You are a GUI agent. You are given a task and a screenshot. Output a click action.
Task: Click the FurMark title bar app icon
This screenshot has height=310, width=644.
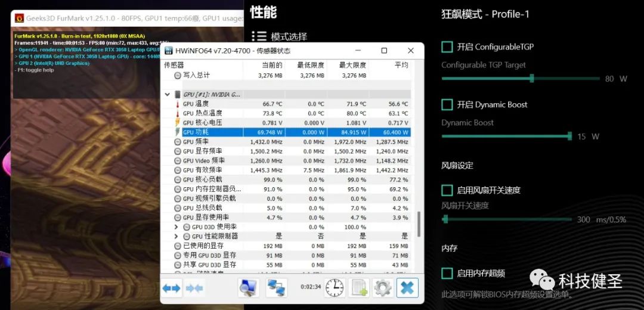pyautogui.click(x=19, y=18)
